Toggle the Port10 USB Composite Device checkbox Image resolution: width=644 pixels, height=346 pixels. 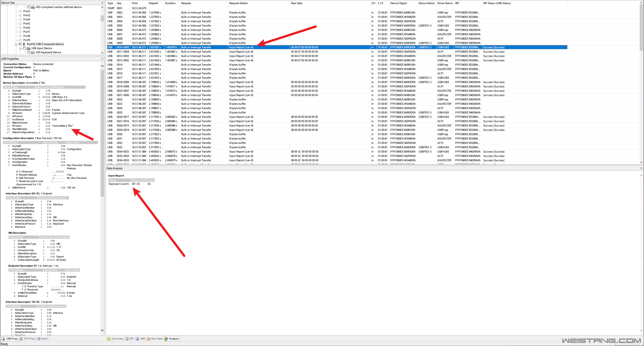tap(20, 44)
